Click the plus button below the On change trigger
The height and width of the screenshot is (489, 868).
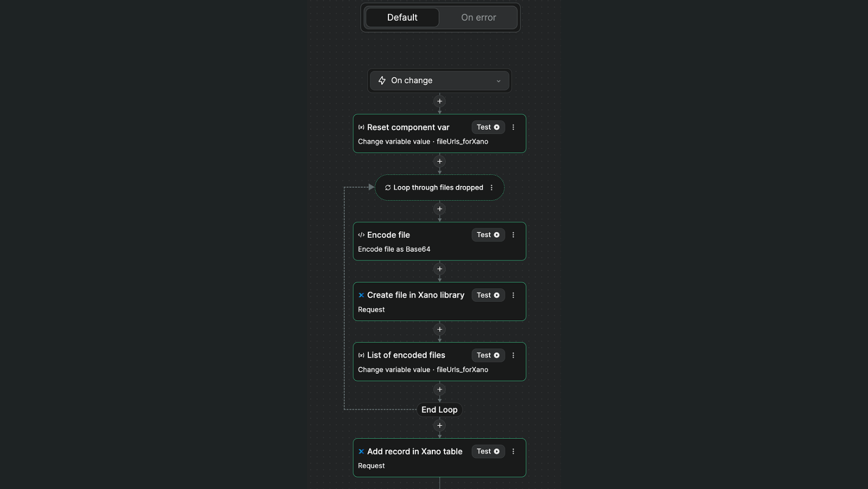tap(439, 101)
